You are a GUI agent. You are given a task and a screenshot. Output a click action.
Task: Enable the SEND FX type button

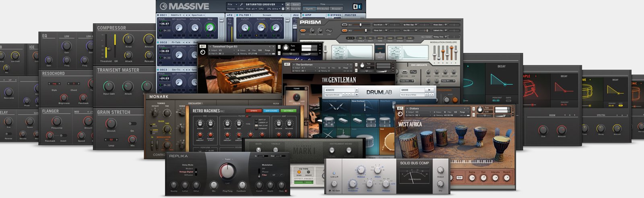299,172
